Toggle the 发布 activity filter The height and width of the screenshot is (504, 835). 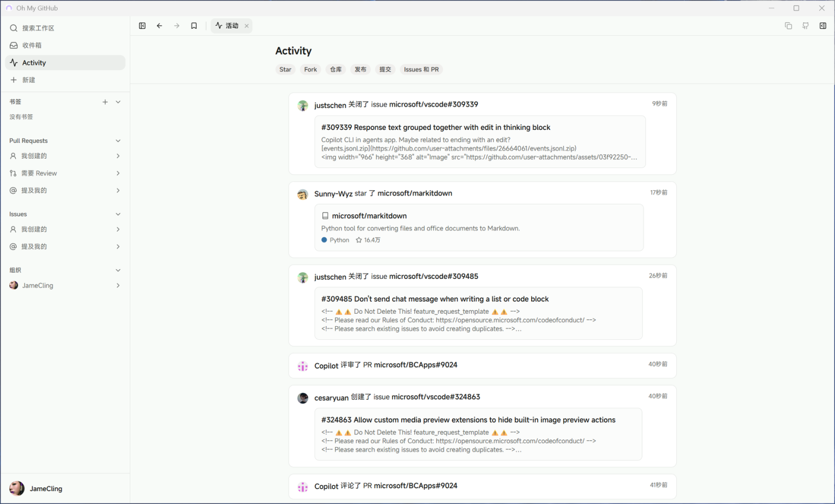(x=360, y=70)
